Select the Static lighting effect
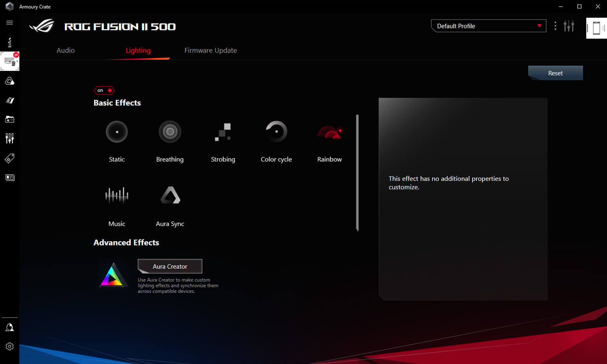The width and height of the screenshot is (607, 364). [x=117, y=132]
